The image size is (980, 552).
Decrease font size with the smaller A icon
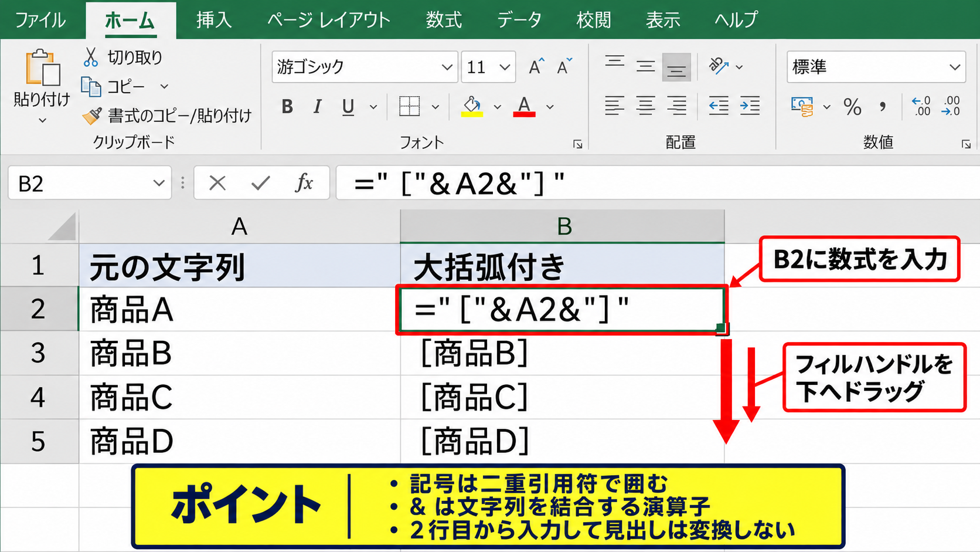pos(564,67)
